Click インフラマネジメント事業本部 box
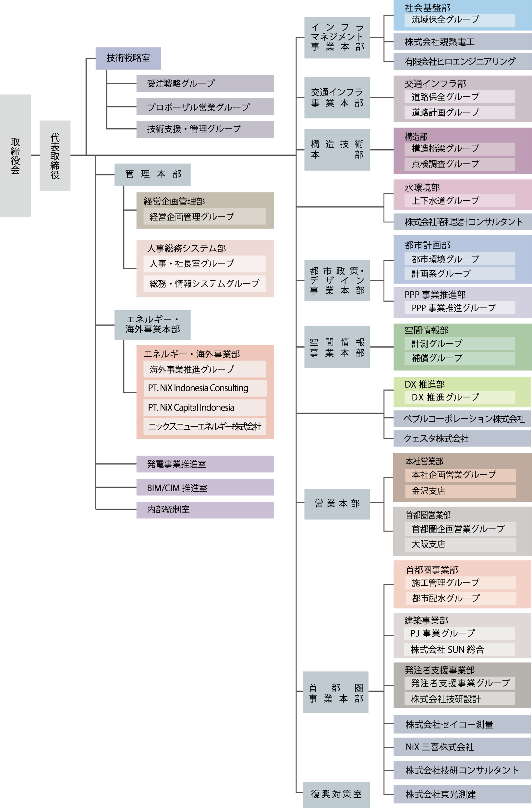This screenshot has height=808, width=532. pyautogui.click(x=337, y=38)
